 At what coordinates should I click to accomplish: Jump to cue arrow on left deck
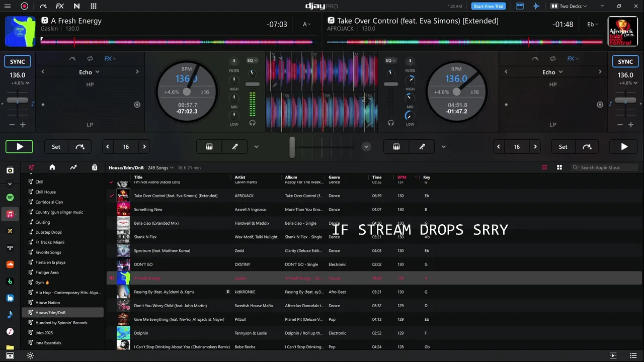click(80, 147)
